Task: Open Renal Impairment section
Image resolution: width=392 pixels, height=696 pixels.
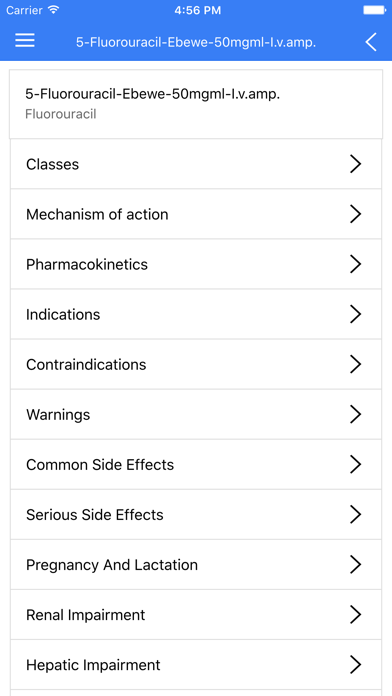Action: pos(196,615)
